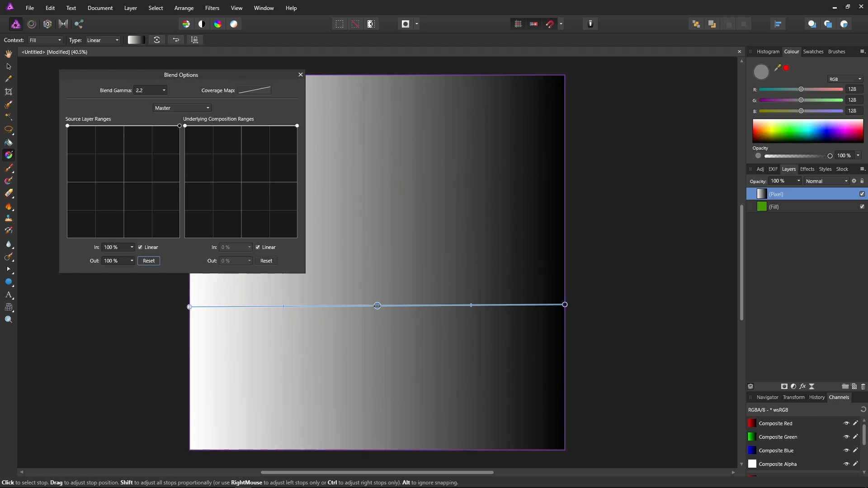Click the red R channel slider
The image size is (868, 488).
[x=801, y=89]
